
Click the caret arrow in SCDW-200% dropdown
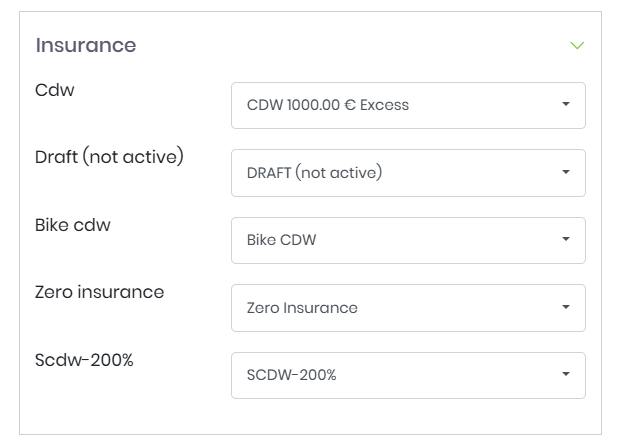click(566, 375)
